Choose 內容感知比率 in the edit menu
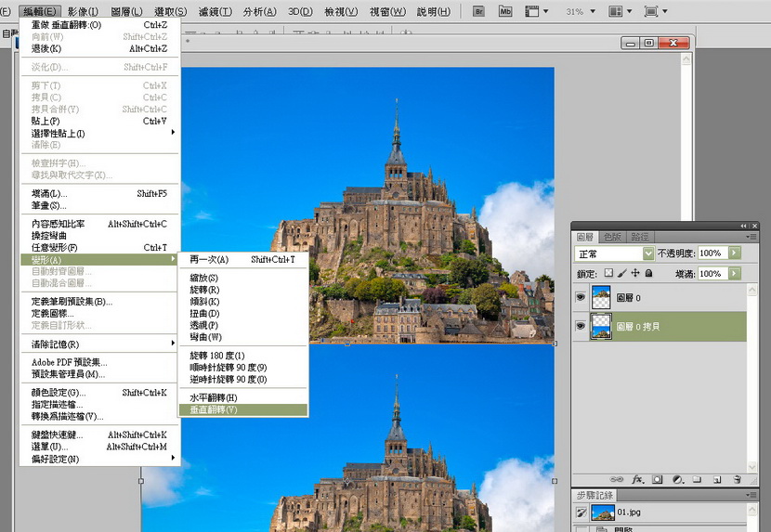 click(100, 224)
